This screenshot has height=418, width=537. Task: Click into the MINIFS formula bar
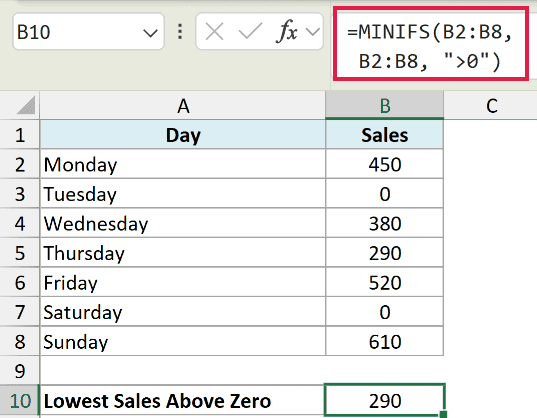click(430, 44)
